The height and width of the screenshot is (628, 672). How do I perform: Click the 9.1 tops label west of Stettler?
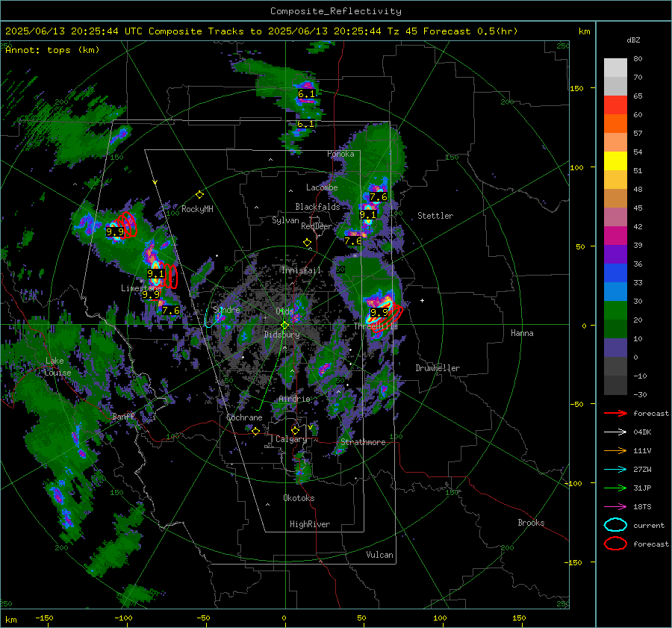(367, 215)
